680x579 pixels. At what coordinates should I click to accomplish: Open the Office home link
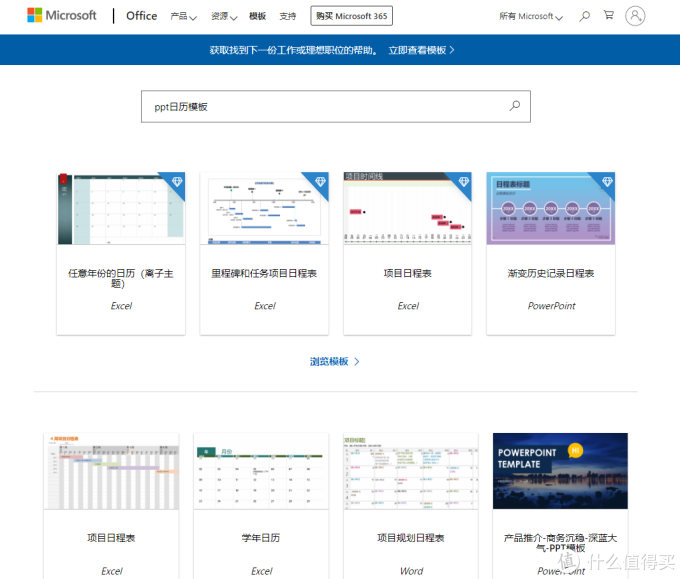coord(141,16)
